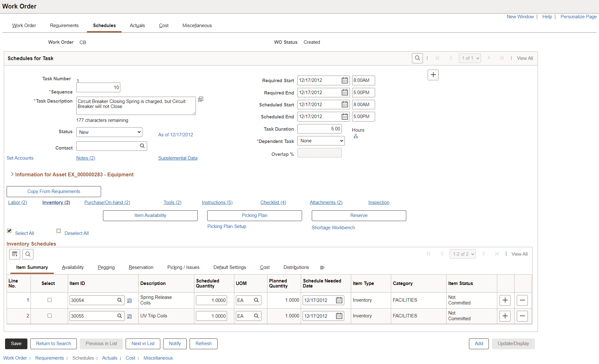This screenshot has height=364, width=599.
Task: Open the Task Description modal expand icon
Action: pyautogui.click(x=201, y=99)
